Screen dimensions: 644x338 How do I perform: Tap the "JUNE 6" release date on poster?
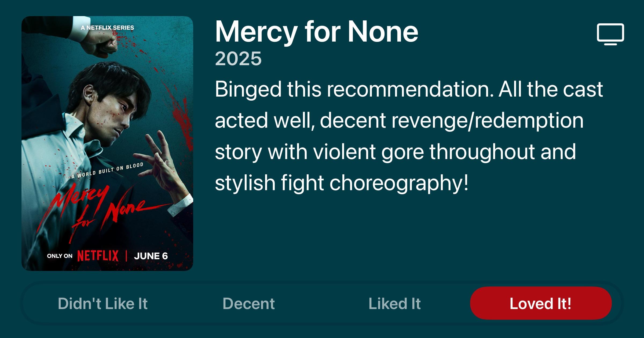tap(151, 256)
